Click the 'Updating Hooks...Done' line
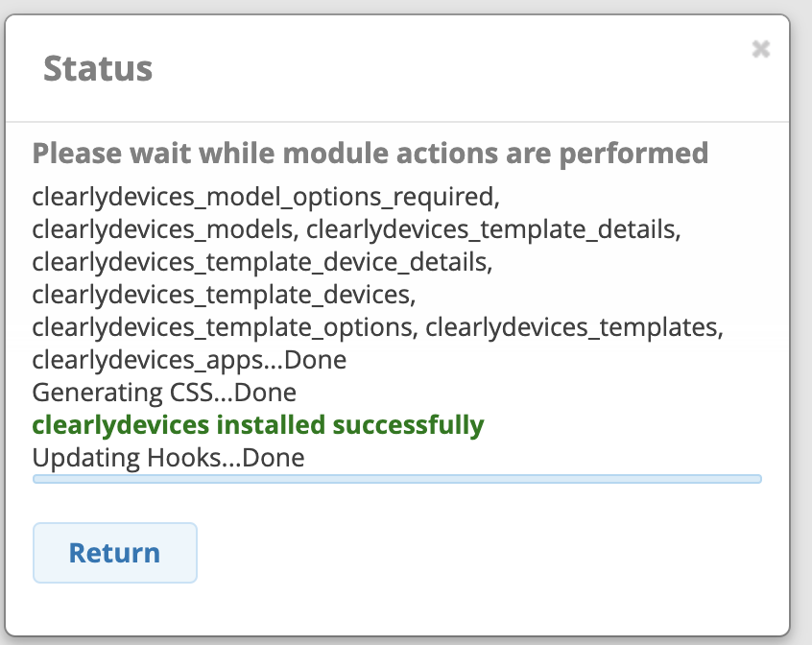812x645 pixels. coord(168,458)
